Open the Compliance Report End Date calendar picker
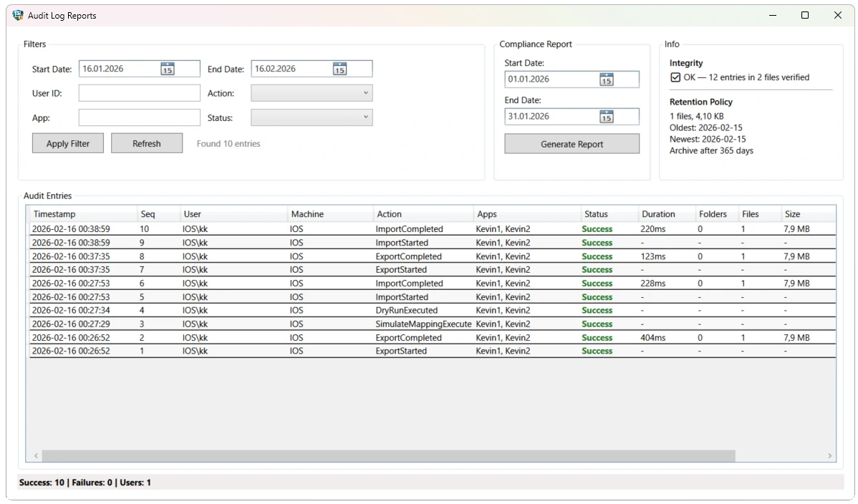The image size is (858, 504). pos(607,116)
